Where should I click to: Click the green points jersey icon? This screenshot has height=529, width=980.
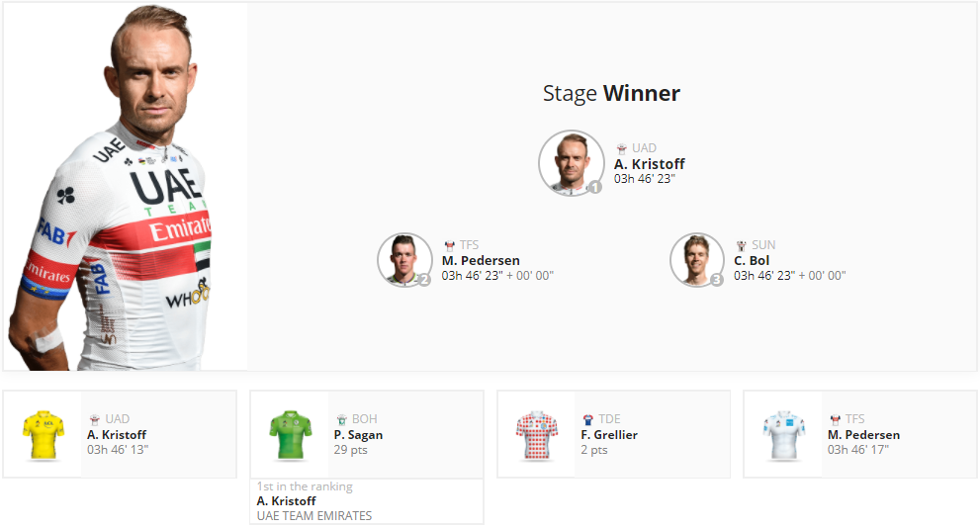(291, 435)
